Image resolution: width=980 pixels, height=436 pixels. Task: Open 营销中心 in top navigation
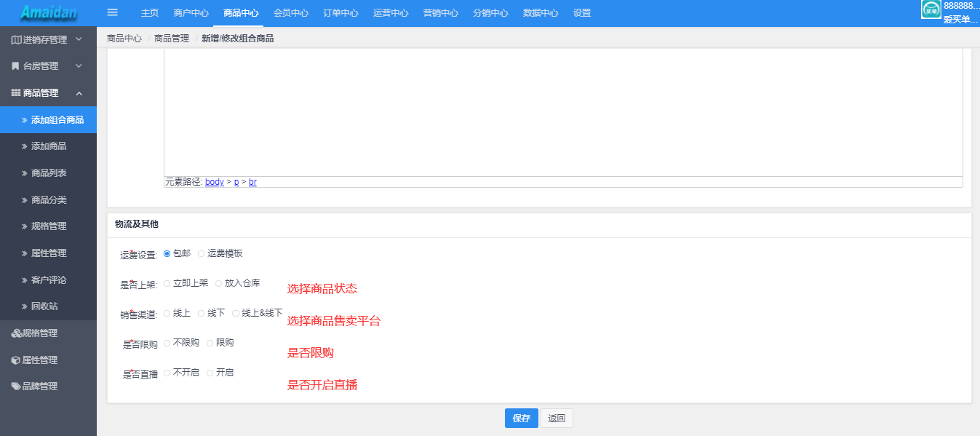(x=441, y=13)
